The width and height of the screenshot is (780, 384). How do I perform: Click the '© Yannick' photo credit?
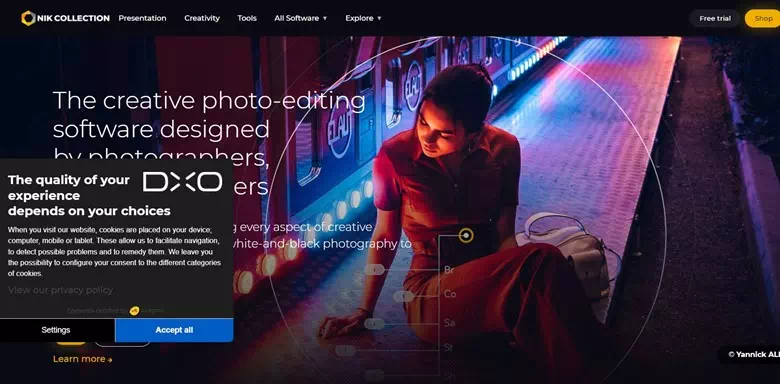coord(754,355)
